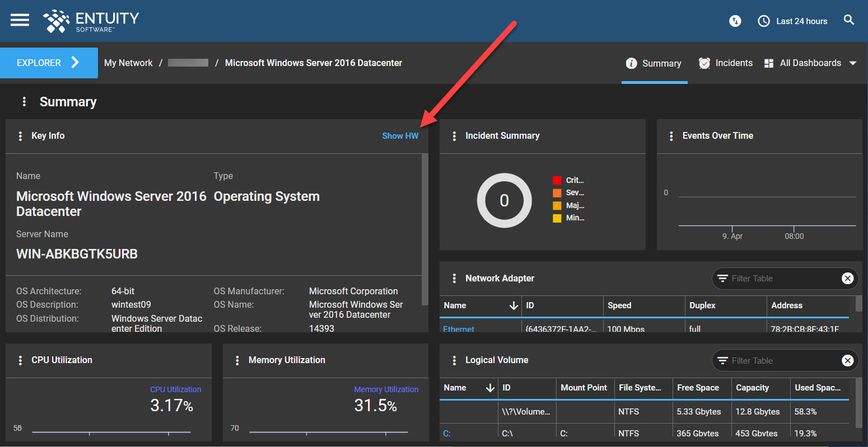The image size is (868, 447).
Task: Open the Ethernet adapter link
Action: 458,329
